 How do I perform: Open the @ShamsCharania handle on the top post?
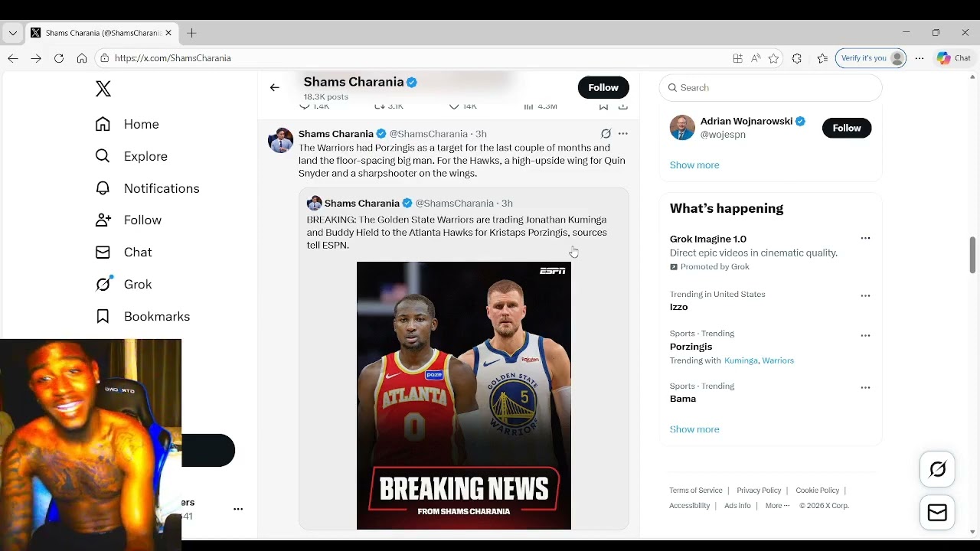click(429, 134)
